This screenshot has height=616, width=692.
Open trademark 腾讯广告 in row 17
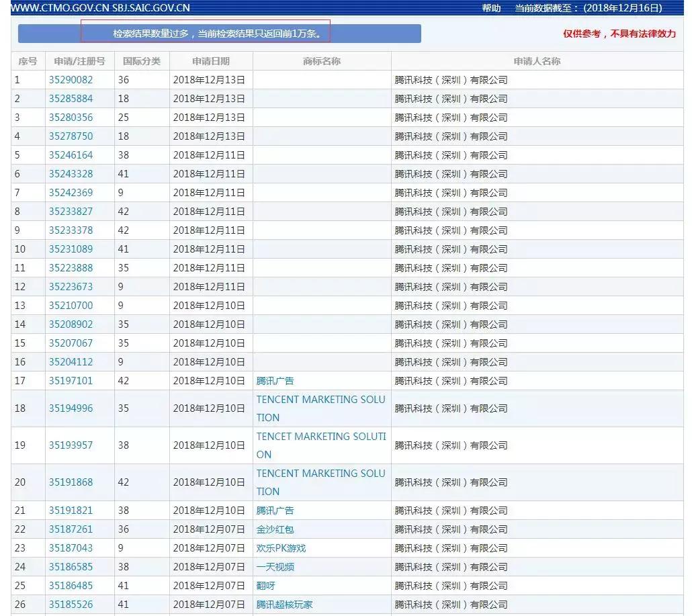pyautogui.click(x=275, y=381)
